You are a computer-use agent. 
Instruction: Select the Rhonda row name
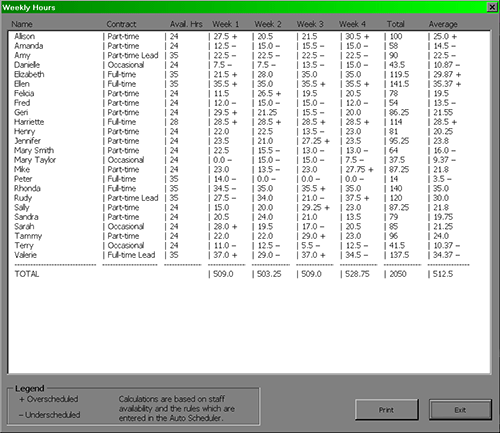tap(27, 188)
